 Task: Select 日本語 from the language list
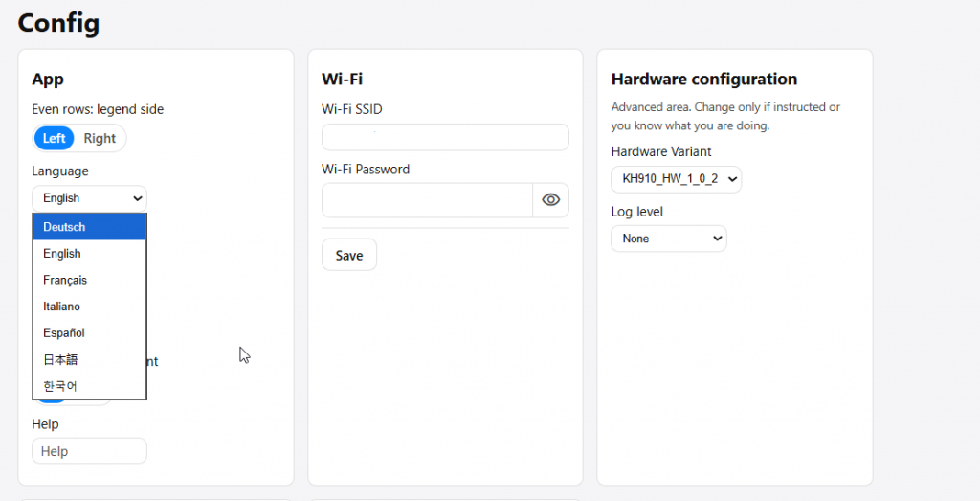tap(89, 359)
